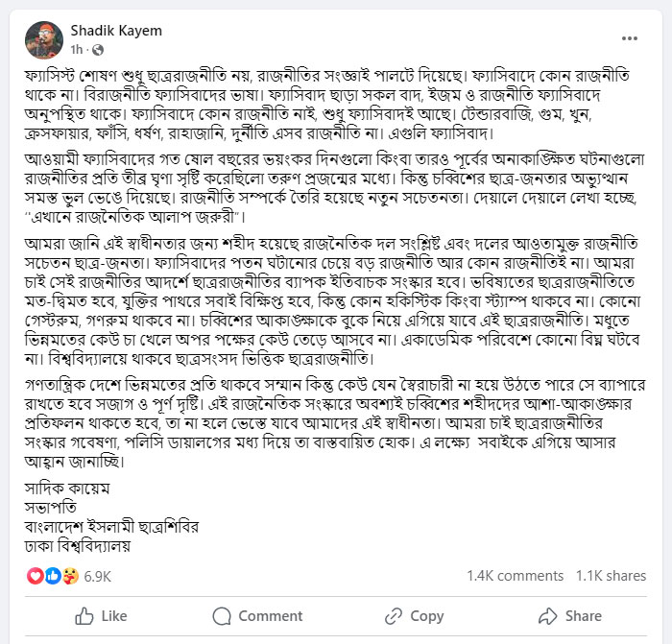Click the Comment speech bubble button

[x=257, y=615]
